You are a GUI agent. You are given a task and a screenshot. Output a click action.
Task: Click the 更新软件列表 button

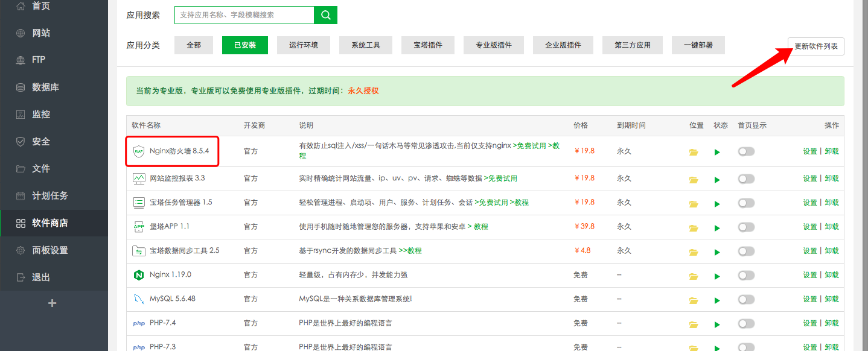[x=816, y=46]
